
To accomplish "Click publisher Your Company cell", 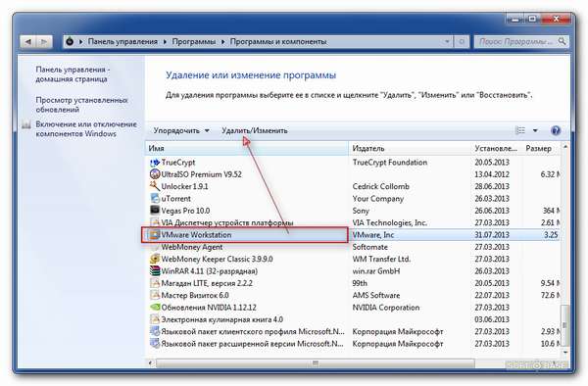I will [377, 199].
